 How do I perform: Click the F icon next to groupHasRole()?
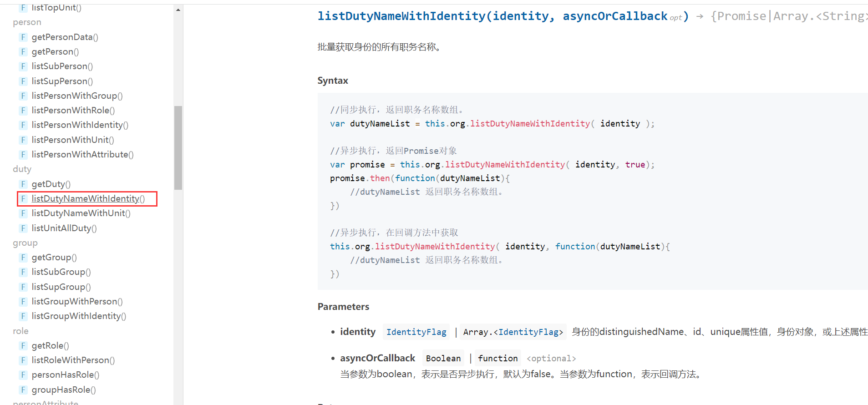[x=23, y=390]
